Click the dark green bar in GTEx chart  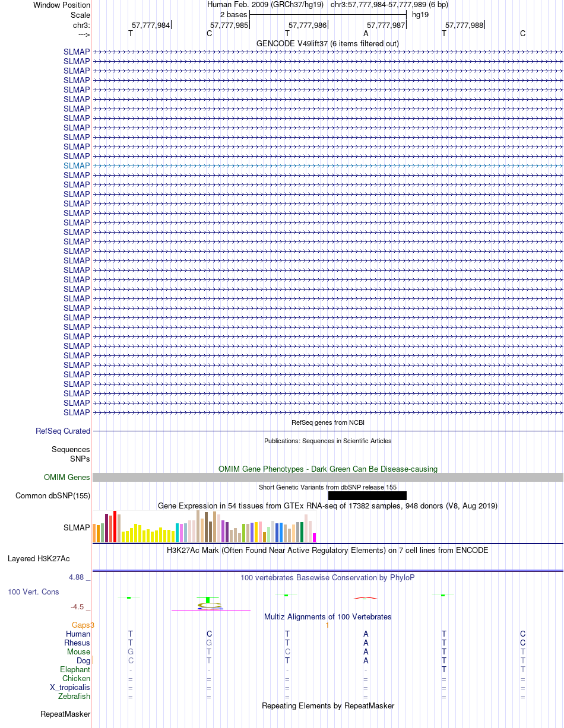click(x=302, y=532)
